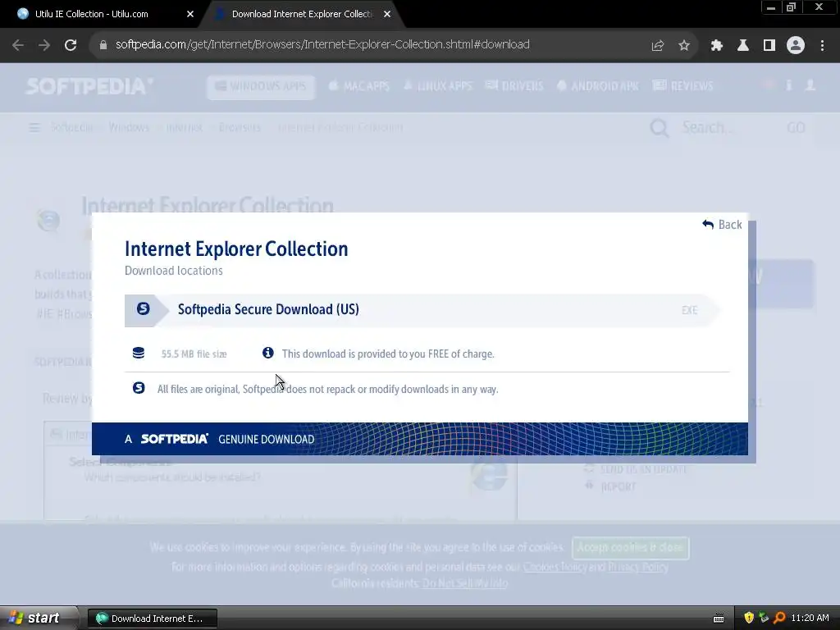Reload the Softpedia page
The height and width of the screenshot is (630, 840).
(x=71, y=45)
